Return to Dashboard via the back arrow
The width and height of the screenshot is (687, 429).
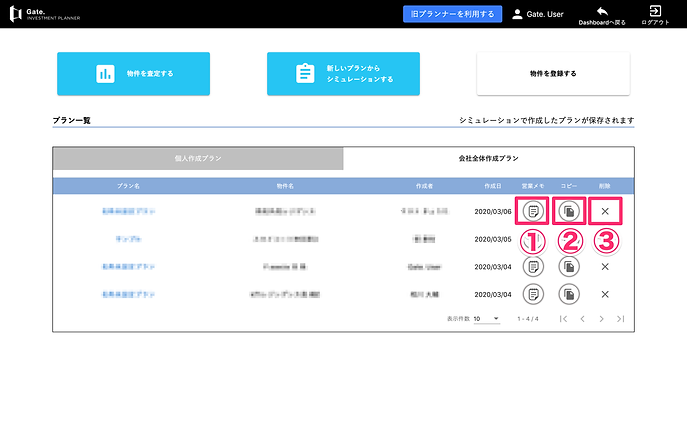602,16
